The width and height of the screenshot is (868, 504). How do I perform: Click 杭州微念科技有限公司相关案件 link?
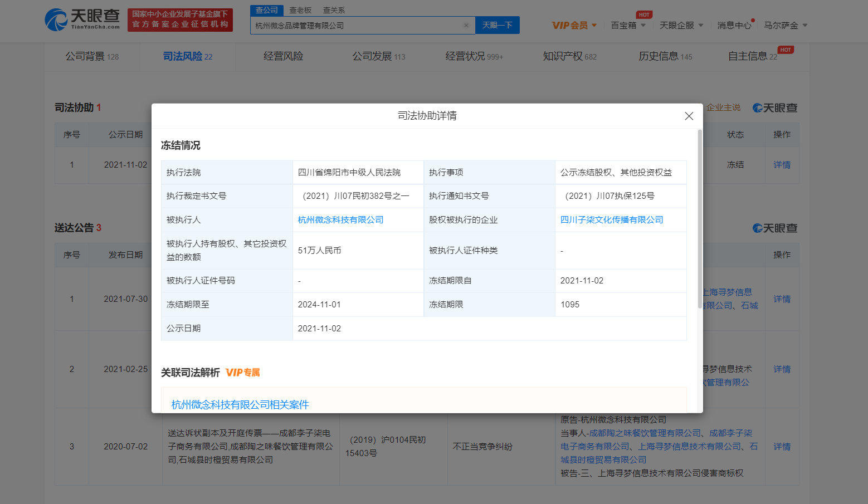point(240,405)
